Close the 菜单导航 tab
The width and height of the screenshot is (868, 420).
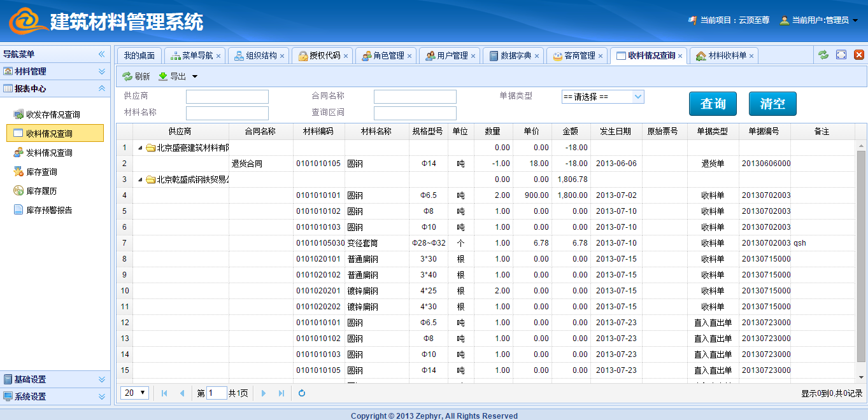pos(218,56)
